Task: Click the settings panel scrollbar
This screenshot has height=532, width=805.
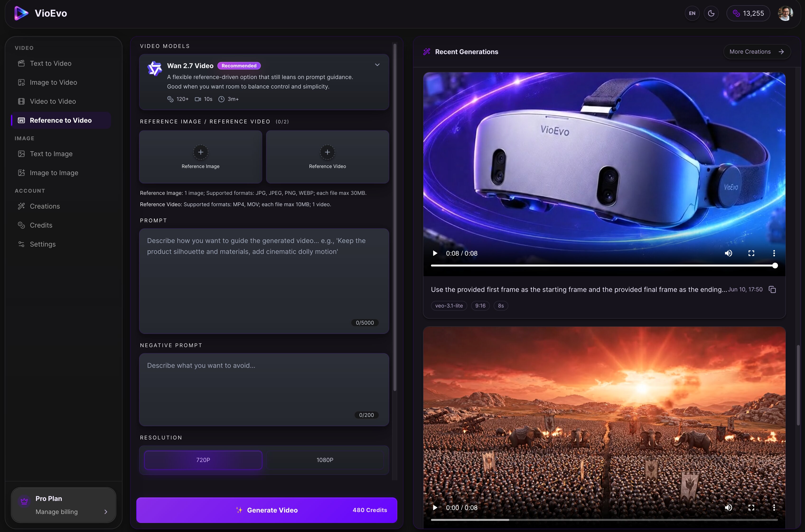Action: tap(394, 217)
